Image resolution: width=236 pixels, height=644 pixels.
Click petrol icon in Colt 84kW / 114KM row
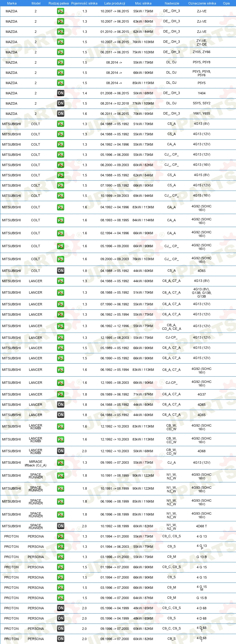(61, 220)
